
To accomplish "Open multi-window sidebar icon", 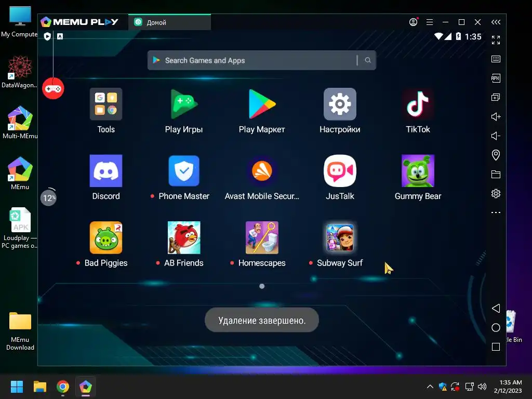I will tap(496, 98).
